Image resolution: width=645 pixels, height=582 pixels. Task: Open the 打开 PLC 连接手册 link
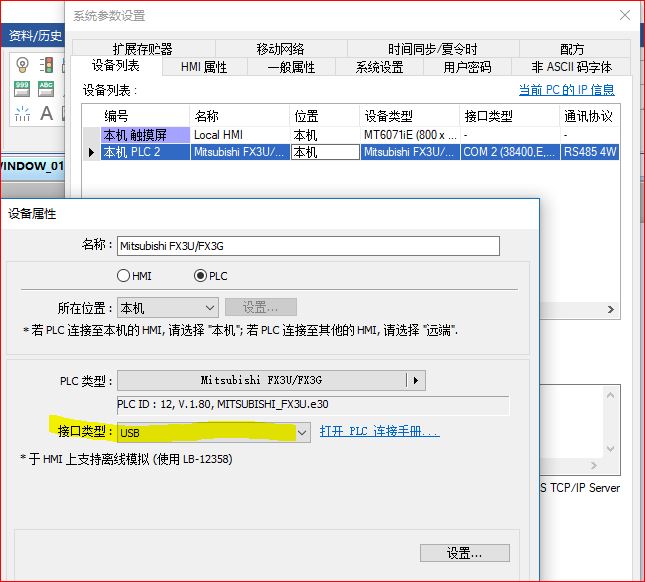click(379, 432)
